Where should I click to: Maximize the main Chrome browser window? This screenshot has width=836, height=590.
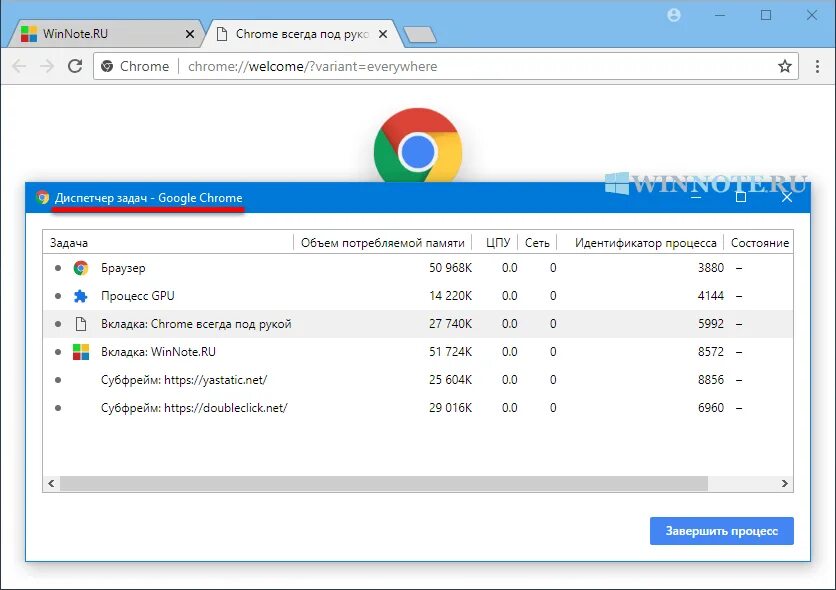766,15
